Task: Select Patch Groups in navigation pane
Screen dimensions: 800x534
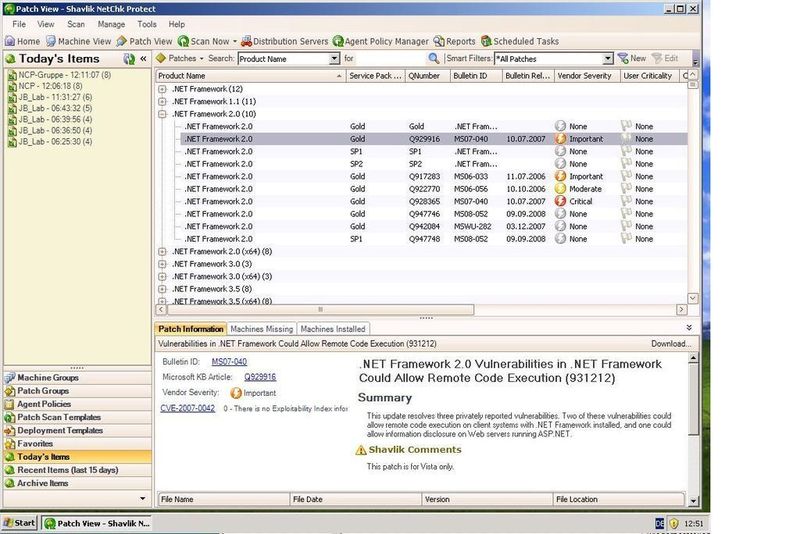Action: [x=78, y=391]
